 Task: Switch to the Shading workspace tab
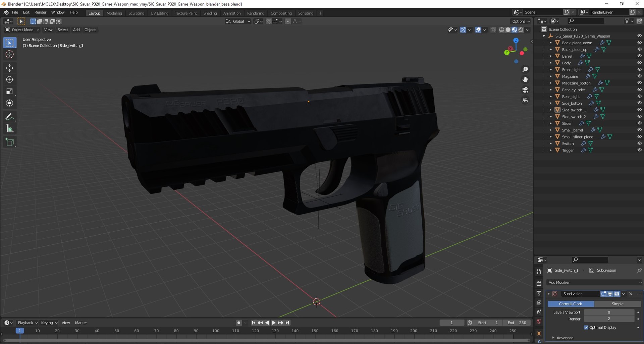click(x=210, y=13)
